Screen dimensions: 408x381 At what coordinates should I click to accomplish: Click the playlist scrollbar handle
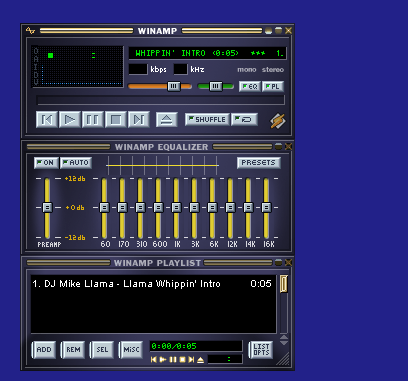coord(284,284)
